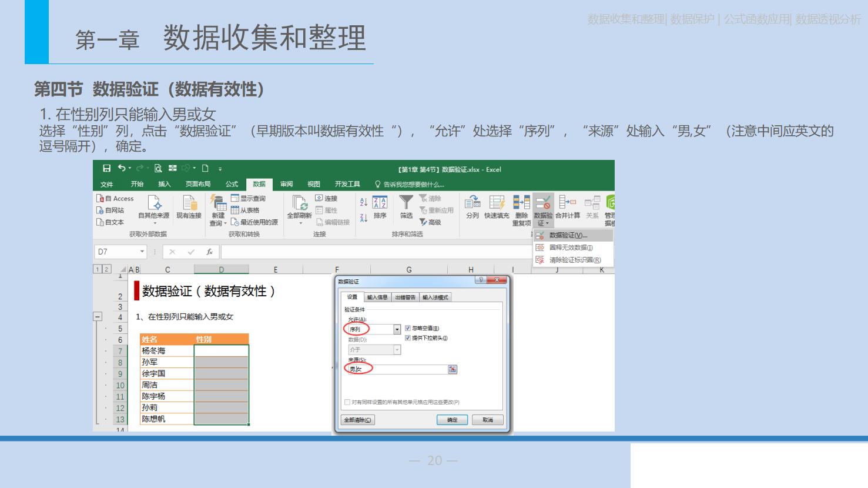Collapse the row group with minus button
868x488 pixels.
click(x=98, y=316)
